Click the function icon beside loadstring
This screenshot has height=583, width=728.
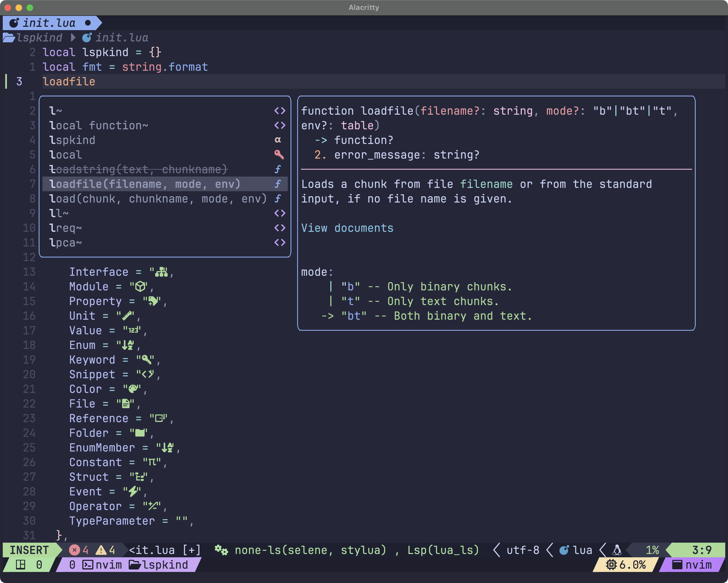pyautogui.click(x=278, y=169)
